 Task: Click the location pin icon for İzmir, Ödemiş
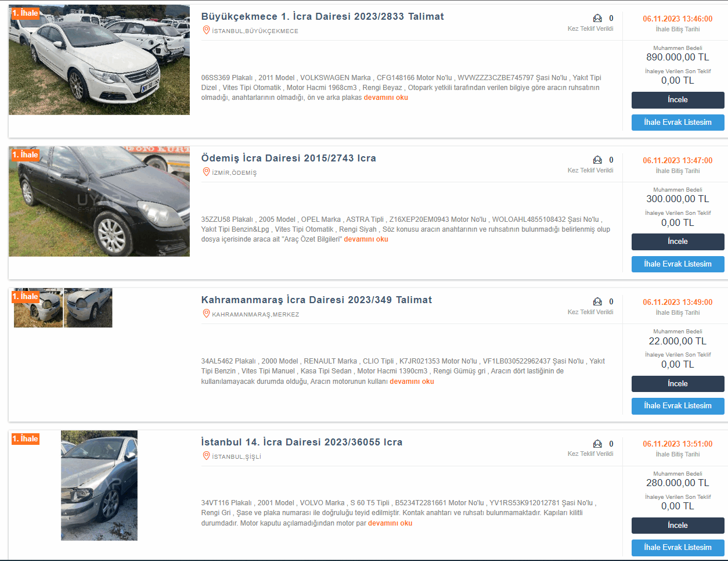tap(206, 172)
